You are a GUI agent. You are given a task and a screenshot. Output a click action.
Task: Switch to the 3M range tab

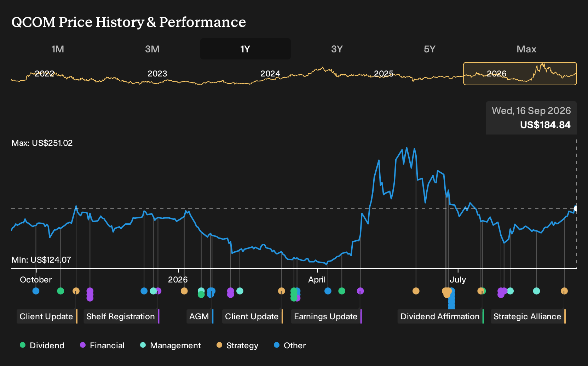(x=152, y=49)
